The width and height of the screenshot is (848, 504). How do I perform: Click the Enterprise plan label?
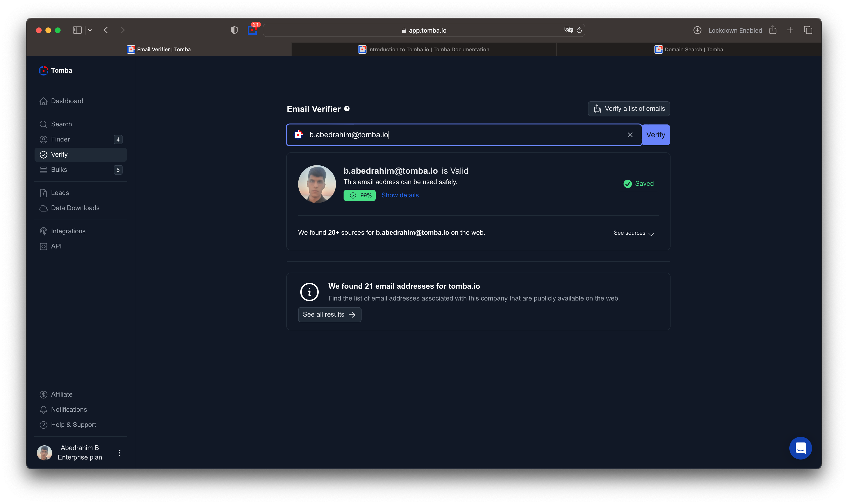(x=80, y=457)
